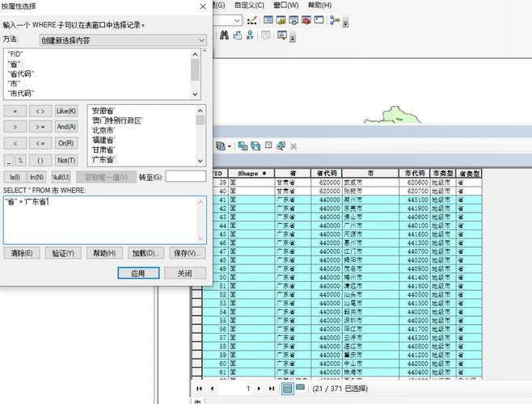
Task: Click Select By Attributes in table toolbar
Action: click(x=243, y=146)
